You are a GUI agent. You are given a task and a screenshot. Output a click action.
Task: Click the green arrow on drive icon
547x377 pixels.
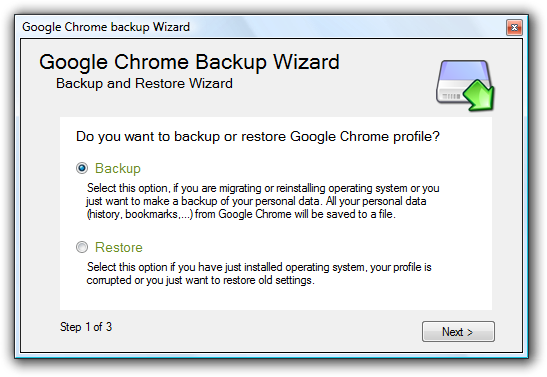480,96
